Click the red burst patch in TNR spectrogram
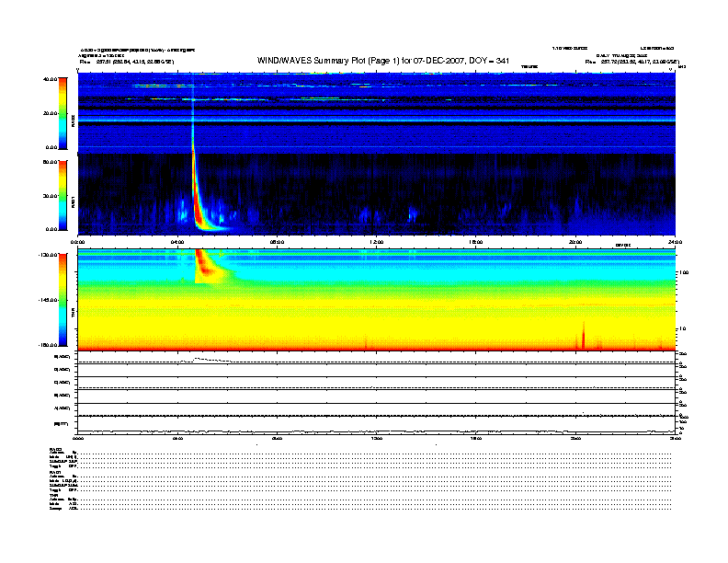 [x=203, y=267]
